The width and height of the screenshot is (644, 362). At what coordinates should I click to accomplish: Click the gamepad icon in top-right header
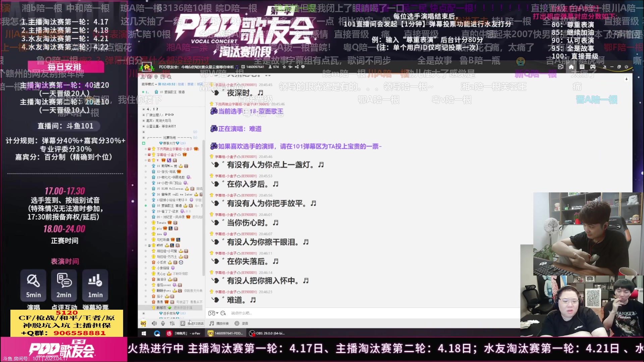click(593, 67)
